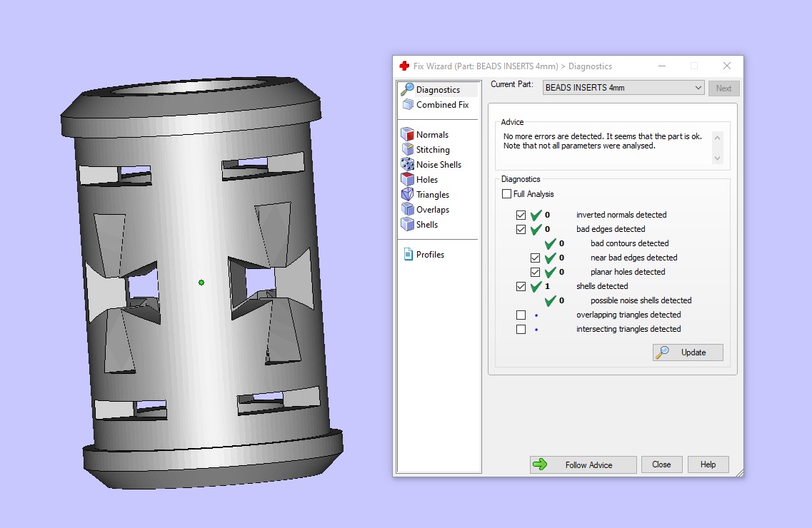
Task: Click the red cross Fix Wizard title icon
Action: (404, 66)
